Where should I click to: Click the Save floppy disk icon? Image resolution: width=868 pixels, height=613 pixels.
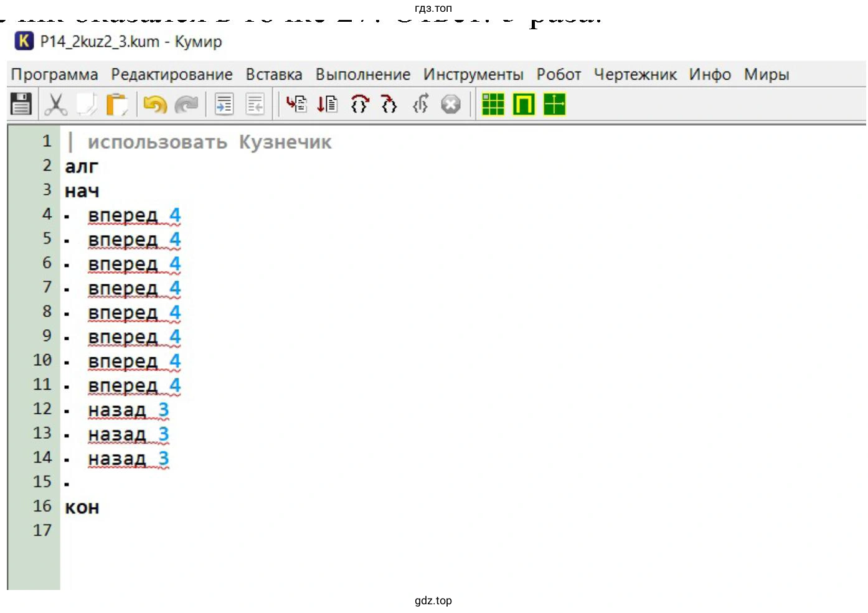click(x=21, y=104)
